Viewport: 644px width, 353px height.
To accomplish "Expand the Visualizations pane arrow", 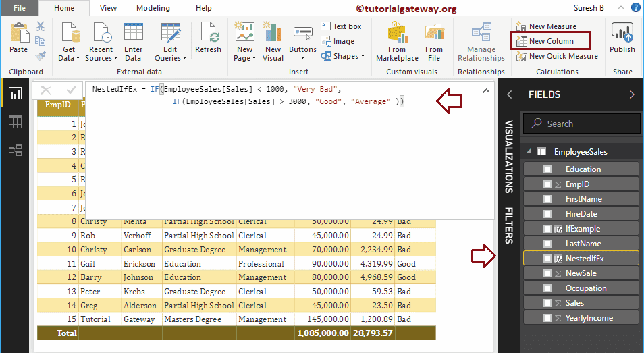I will click(x=509, y=94).
